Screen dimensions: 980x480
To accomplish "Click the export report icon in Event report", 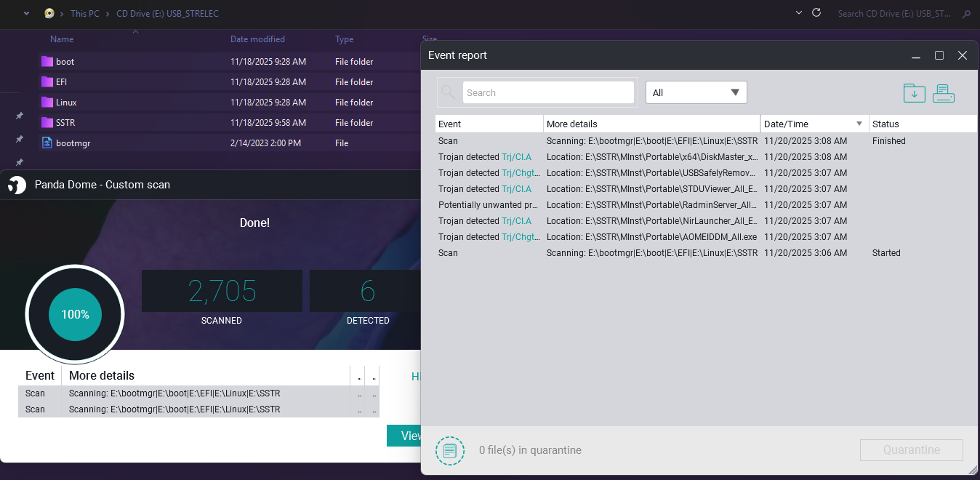I will [x=915, y=93].
